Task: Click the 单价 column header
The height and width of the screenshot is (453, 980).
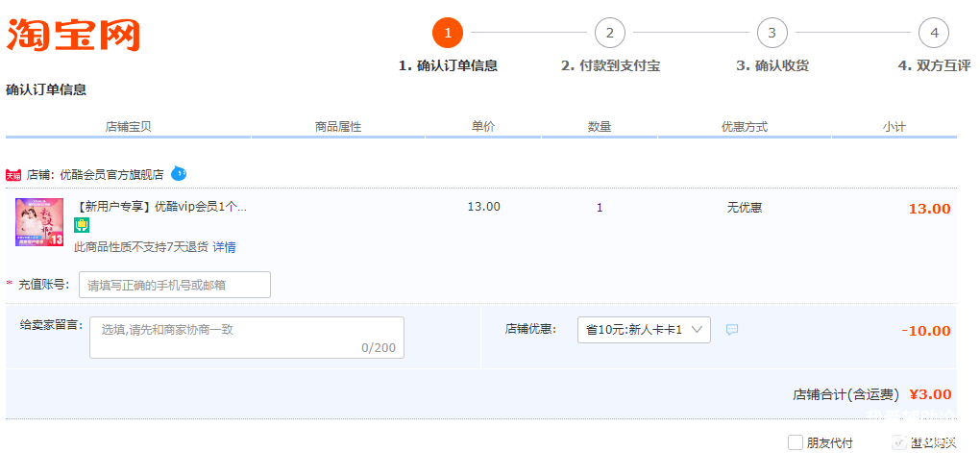Action: pos(483,126)
